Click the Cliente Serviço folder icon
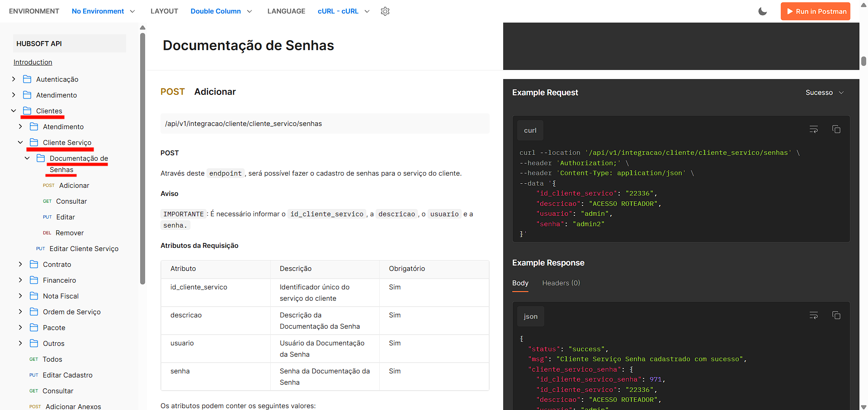Image resolution: width=868 pixels, height=410 pixels. (34, 142)
